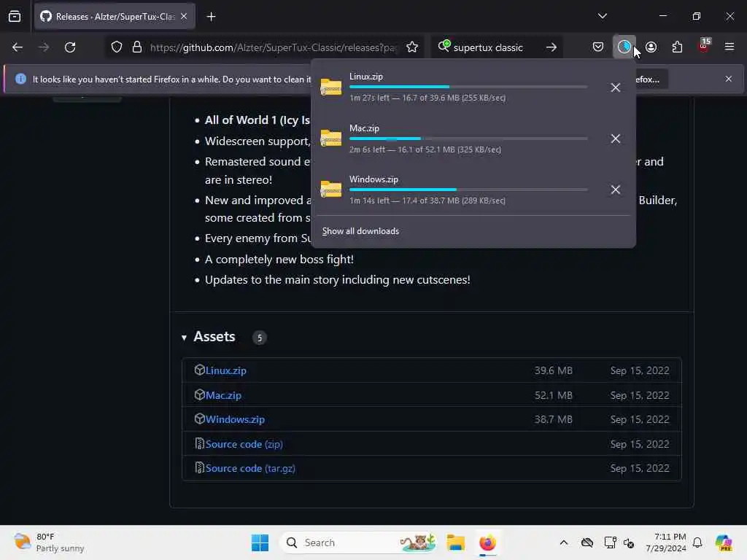Open the Firefox account menu
This screenshot has height=560, width=747.
(x=651, y=47)
